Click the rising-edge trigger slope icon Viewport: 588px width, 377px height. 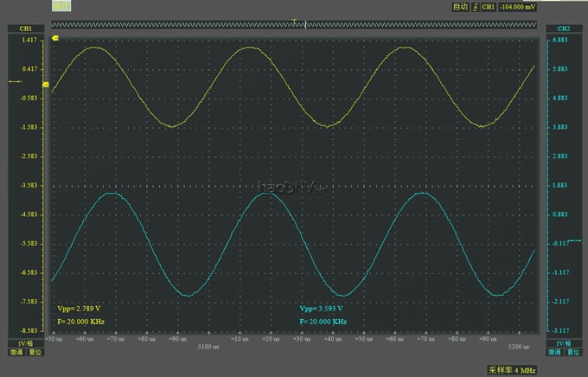pos(474,7)
